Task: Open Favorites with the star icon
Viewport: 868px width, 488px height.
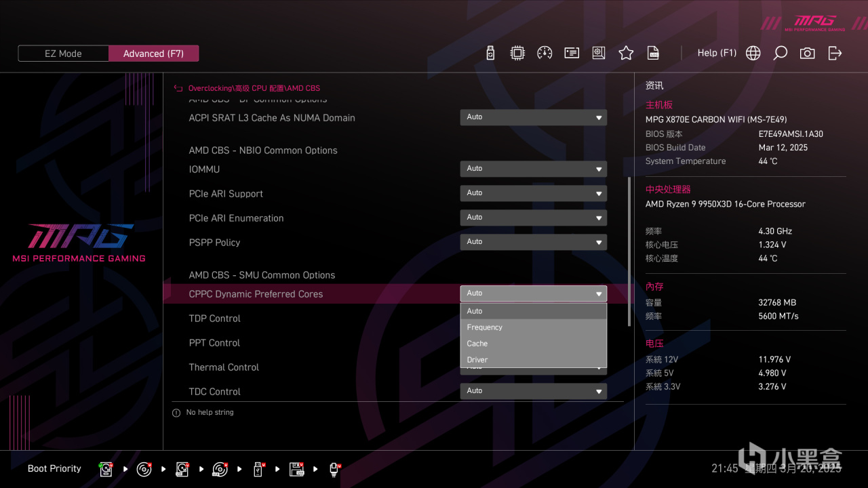Action: tap(626, 53)
